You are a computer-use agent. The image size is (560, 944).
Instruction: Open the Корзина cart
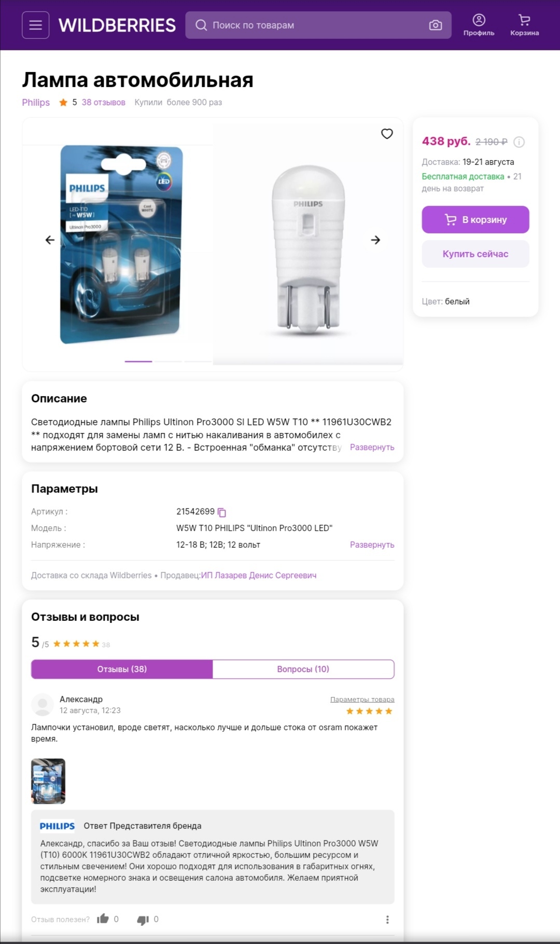[524, 25]
